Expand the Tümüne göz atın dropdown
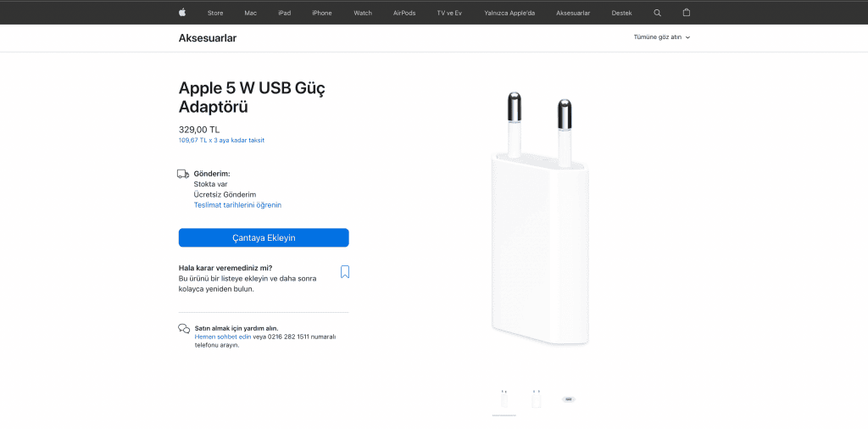Viewport: 868px width, 429px height. point(662,37)
